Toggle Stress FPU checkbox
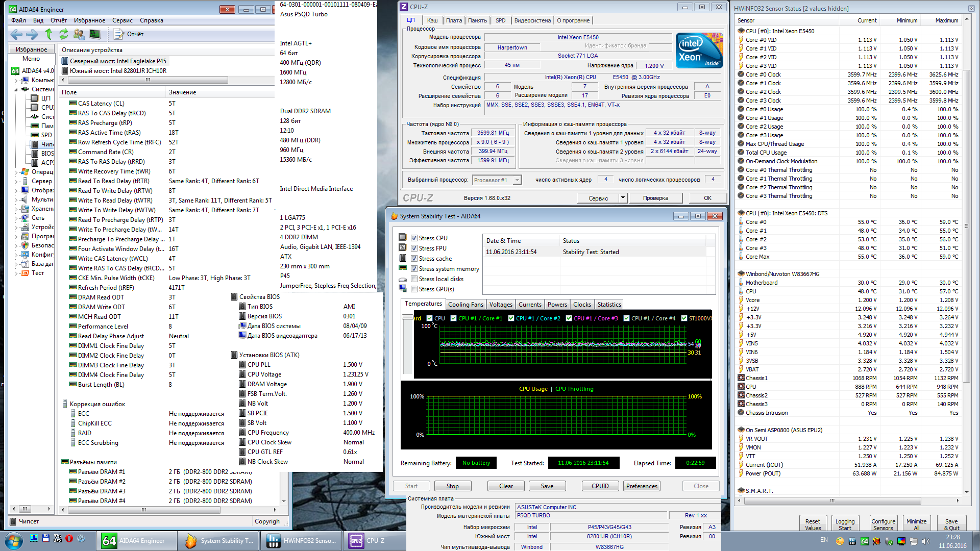Image resolution: width=980 pixels, height=551 pixels. (414, 248)
